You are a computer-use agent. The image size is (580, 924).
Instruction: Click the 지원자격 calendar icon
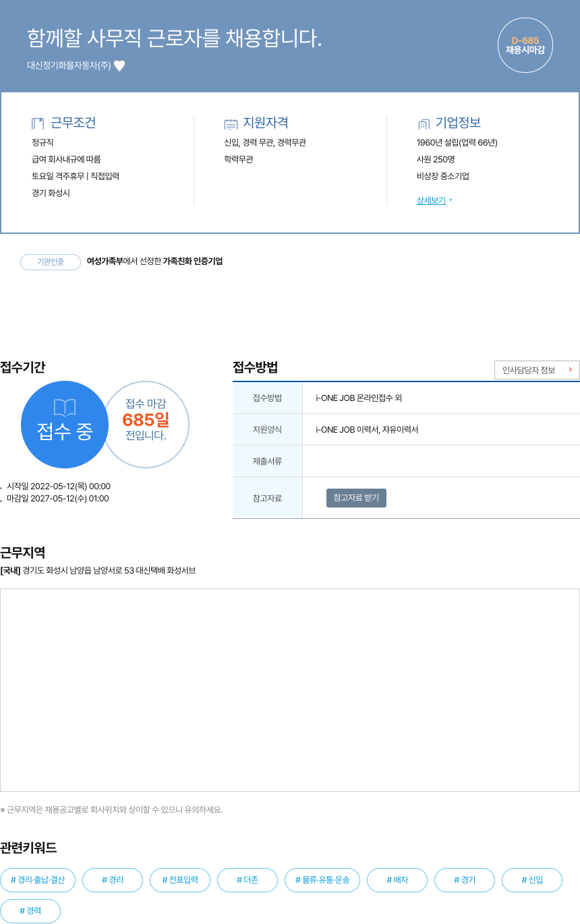coord(231,123)
